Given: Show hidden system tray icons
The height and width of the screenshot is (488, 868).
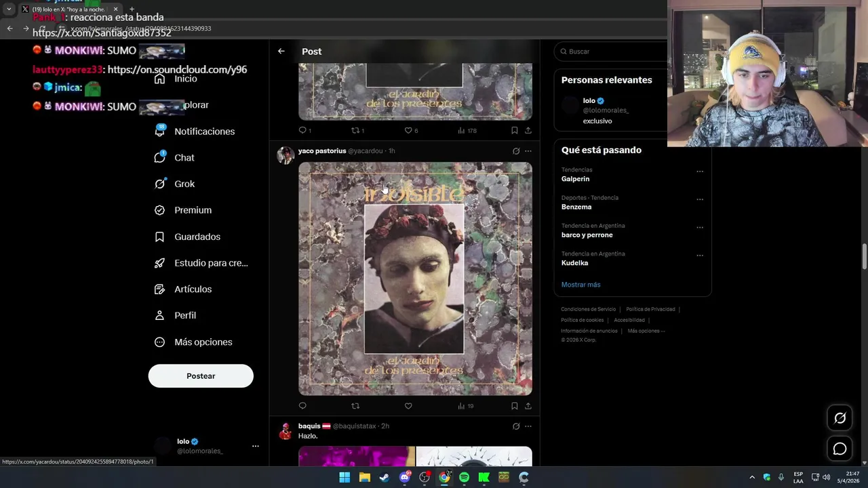Looking at the screenshot, I should [x=751, y=477].
